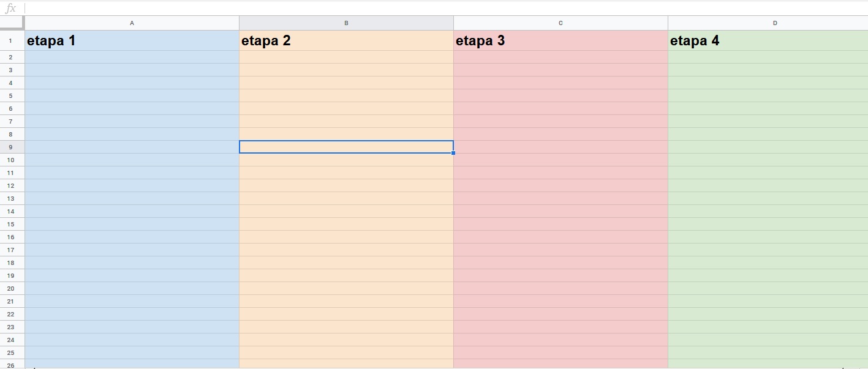The image size is (868, 369).
Task: Select green cell D18 under etapa 4
Action: pyautogui.click(x=768, y=263)
